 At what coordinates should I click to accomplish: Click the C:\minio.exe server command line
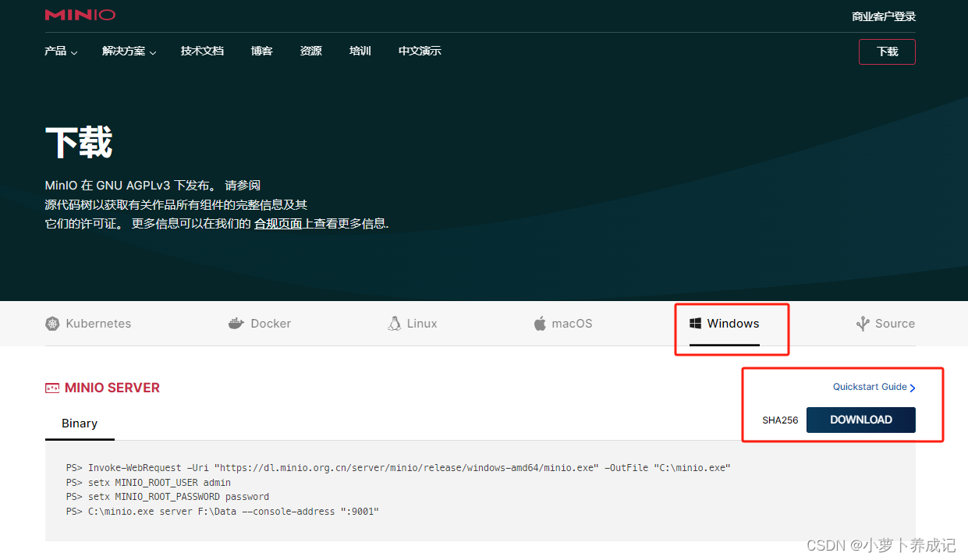pyautogui.click(x=222, y=512)
